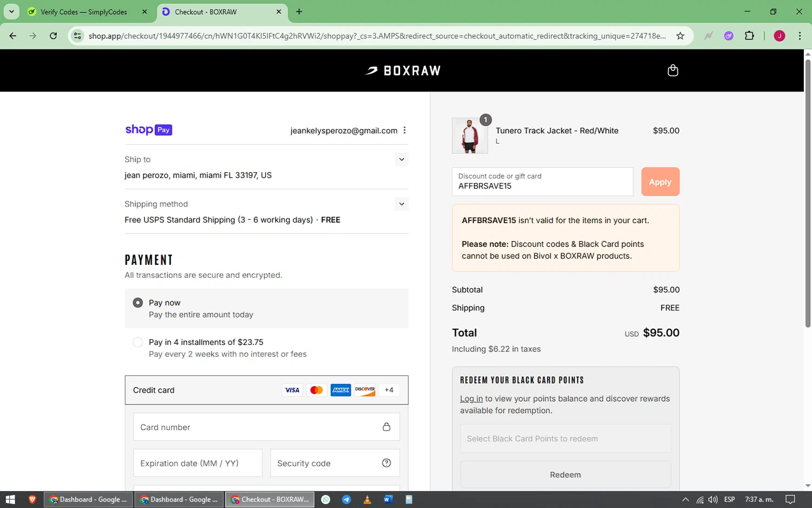Show the +4 additional card types

tap(389, 390)
